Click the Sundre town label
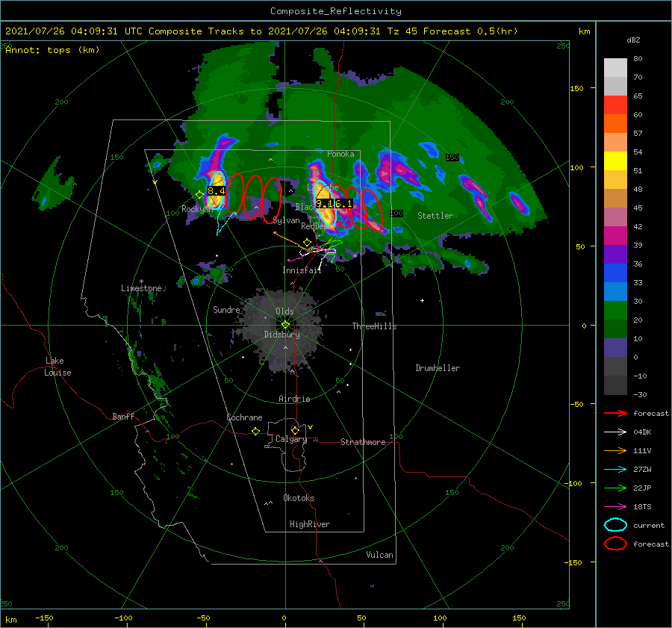 [226, 310]
